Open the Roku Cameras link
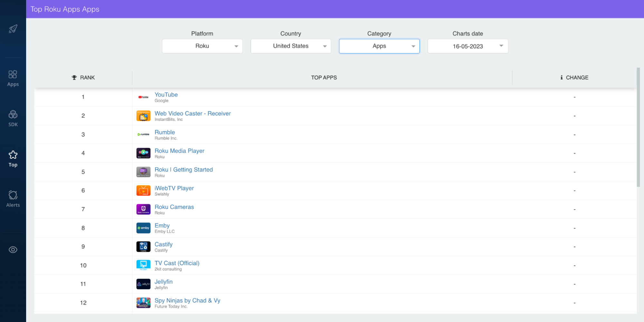The image size is (644, 322). 174,207
